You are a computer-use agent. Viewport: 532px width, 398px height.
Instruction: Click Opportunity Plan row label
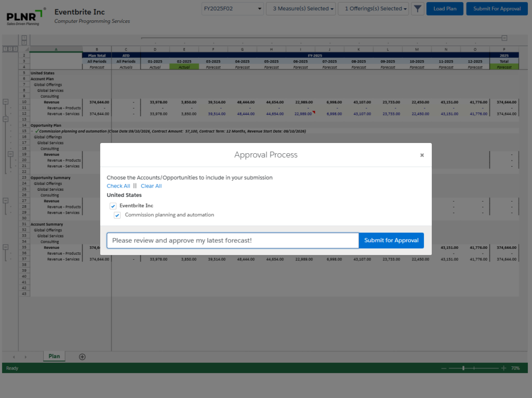click(x=46, y=125)
